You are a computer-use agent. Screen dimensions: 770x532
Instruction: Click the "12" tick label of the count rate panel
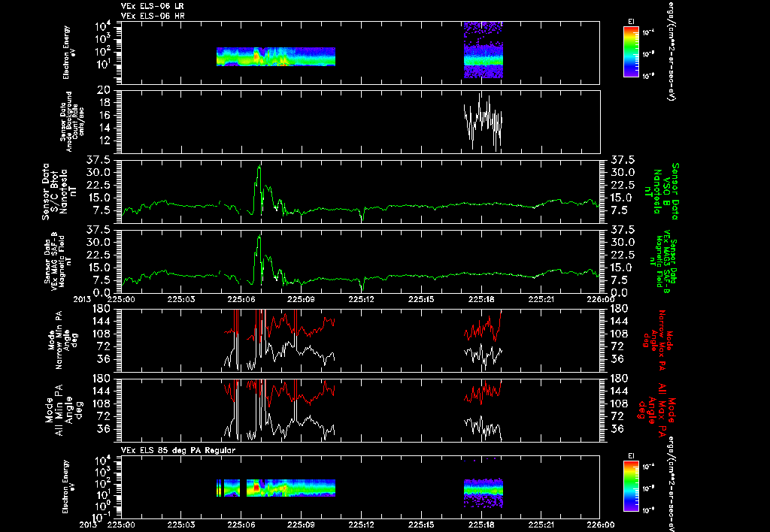[x=104, y=141]
